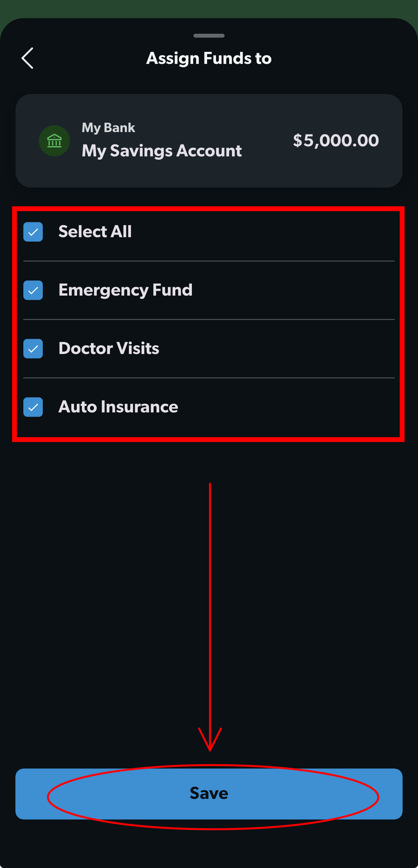Tap the Doctor Visits label
This screenshot has width=418, height=868.
(109, 348)
